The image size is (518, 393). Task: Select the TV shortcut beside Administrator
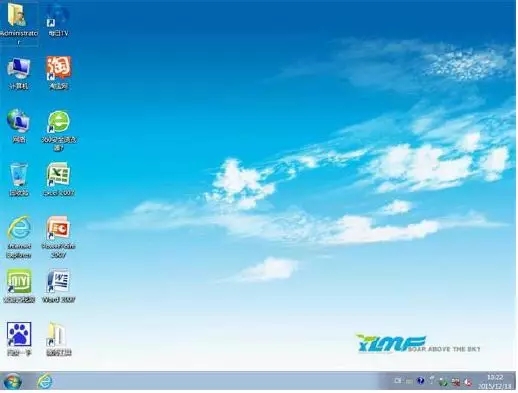coord(58,16)
